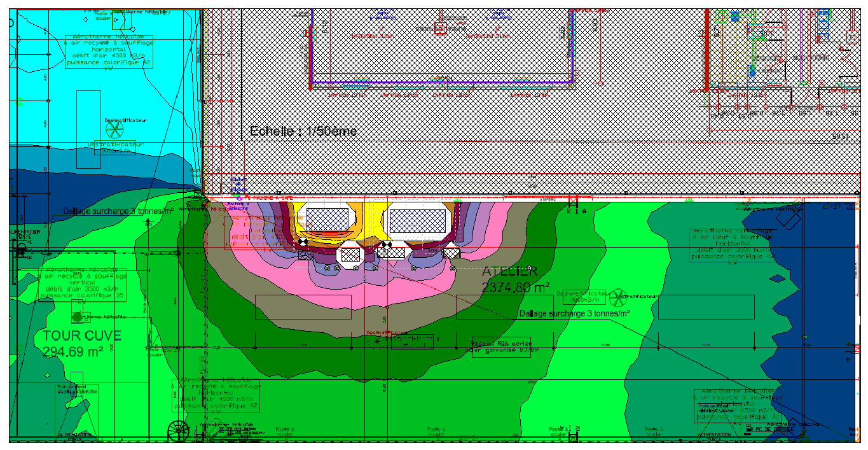Select the TOUR CUVE 294.69 m² room label
Screen dimensions: 868x450
82,343
